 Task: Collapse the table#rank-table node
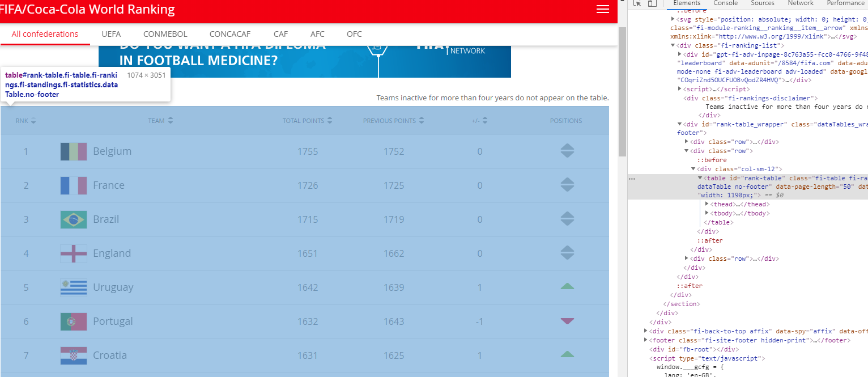(x=700, y=178)
